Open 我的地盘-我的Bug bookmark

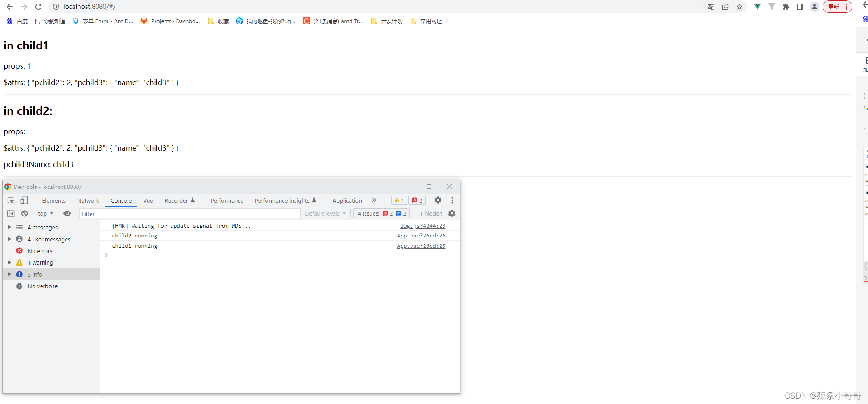[266, 21]
